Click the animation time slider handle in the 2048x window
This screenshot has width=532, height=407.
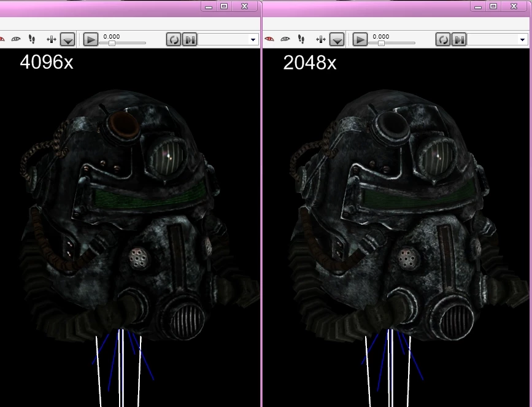pos(381,43)
